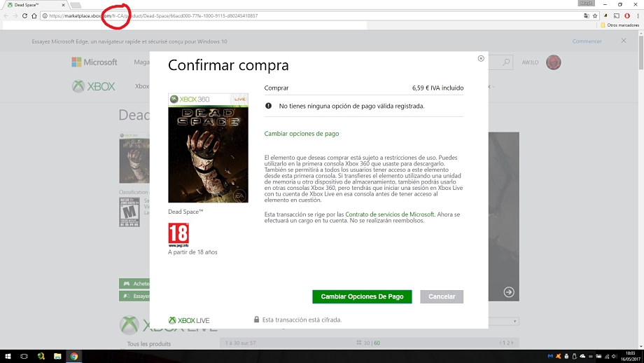Screen dimensions: 644x363
Task: Click the Xbox Live logo in dialog footer
Action: point(189,320)
